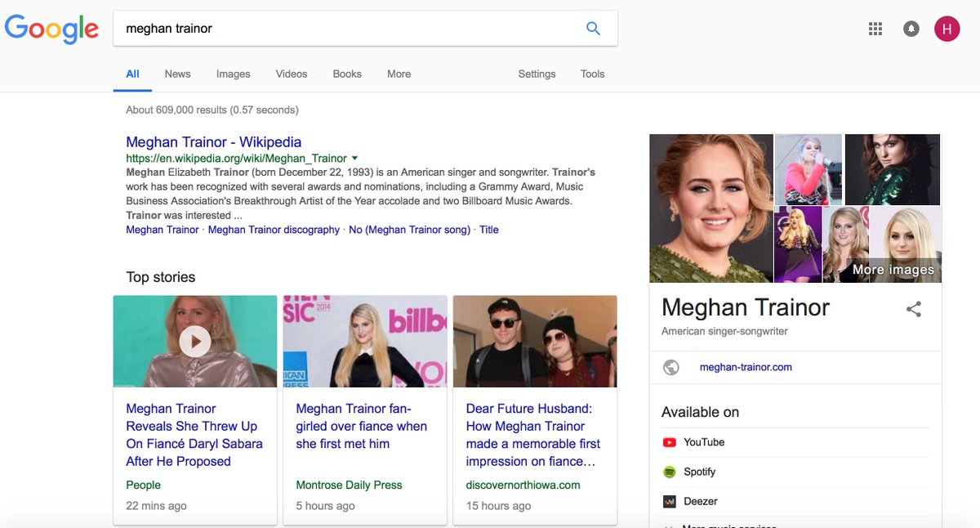Click the share icon beside Meghan Trainor

(914, 309)
